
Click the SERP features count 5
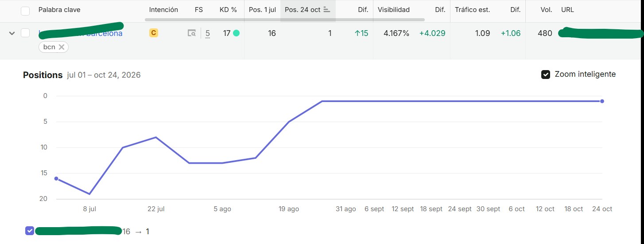click(x=208, y=33)
